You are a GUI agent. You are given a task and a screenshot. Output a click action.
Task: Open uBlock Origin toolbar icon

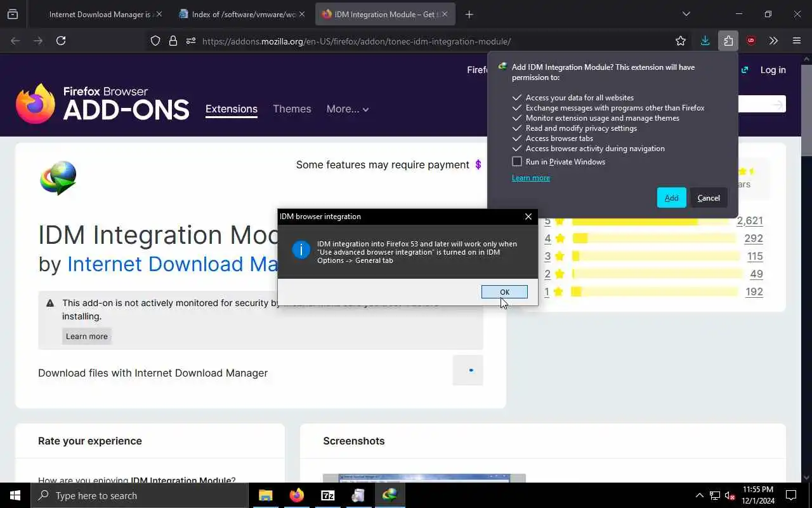[751, 41]
